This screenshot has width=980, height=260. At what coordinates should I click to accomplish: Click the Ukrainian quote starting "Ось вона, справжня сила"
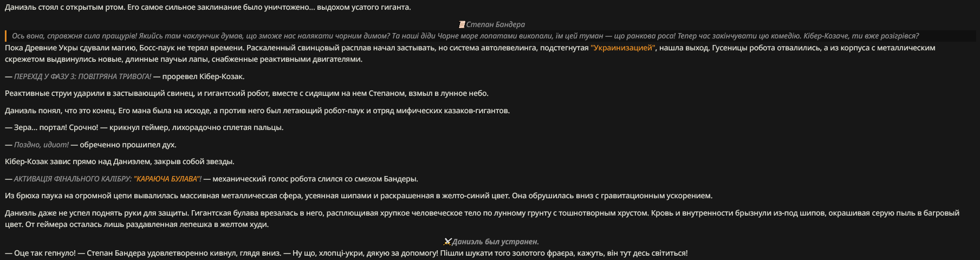coord(465,36)
